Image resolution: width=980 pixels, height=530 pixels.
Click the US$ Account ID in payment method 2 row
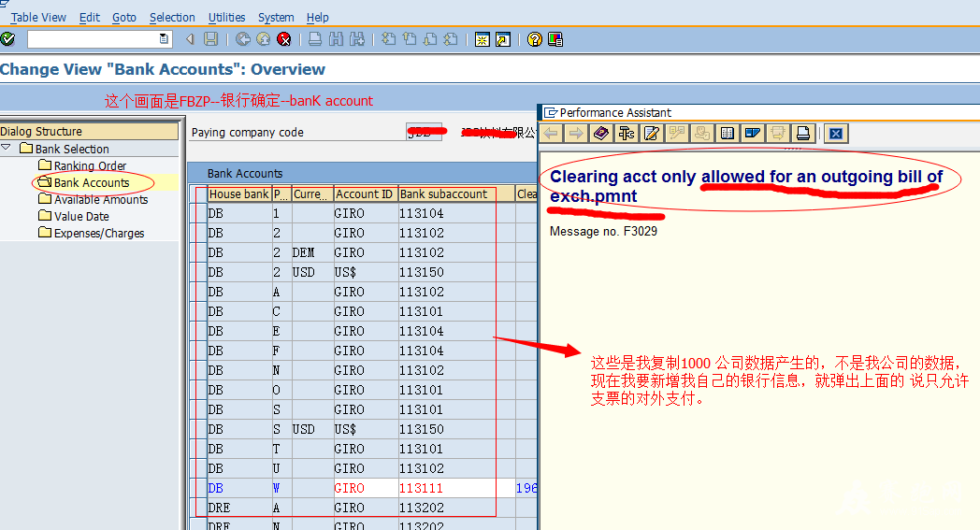pos(366,273)
